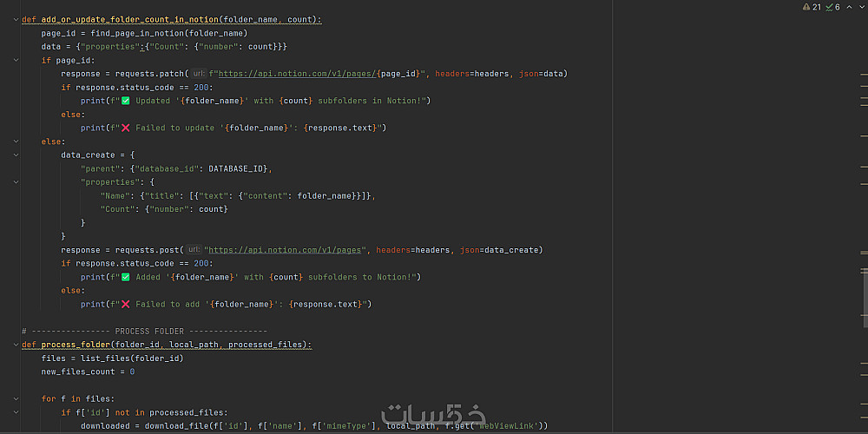Click the topmost warning stripe marker
868x434 pixels.
[x=865, y=74]
